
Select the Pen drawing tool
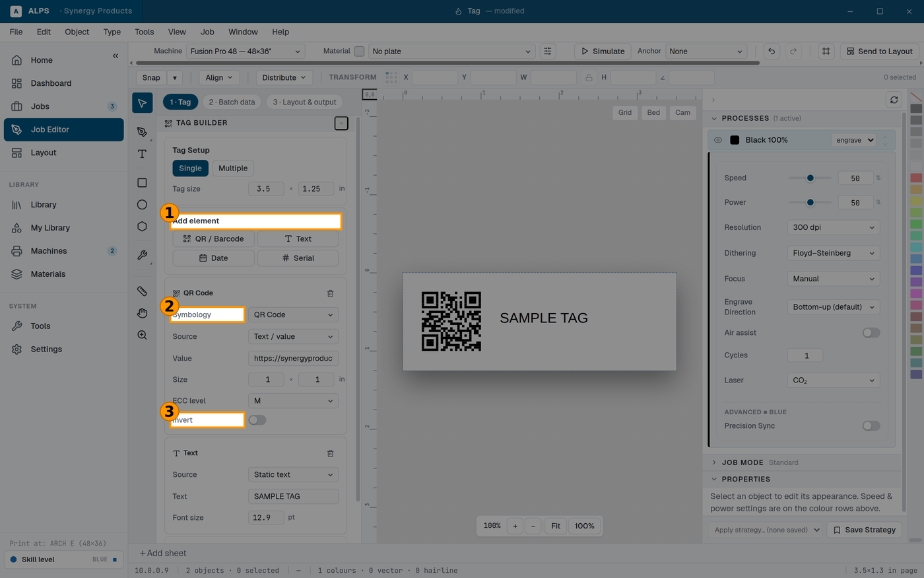(142, 131)
